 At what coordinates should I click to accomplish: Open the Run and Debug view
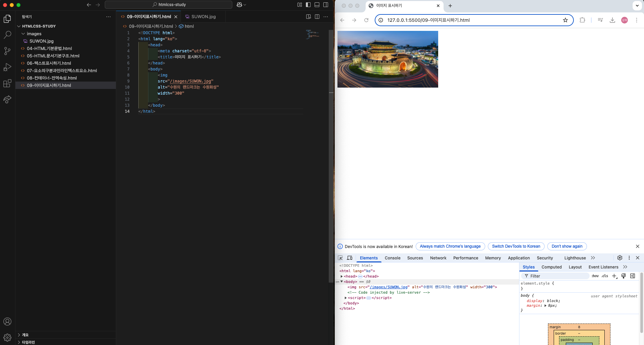7,67
